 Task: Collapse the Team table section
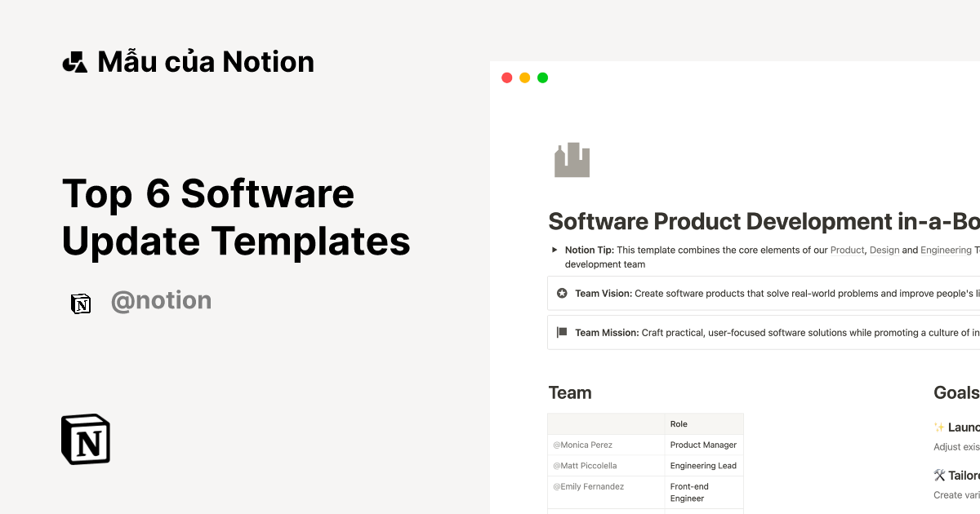pos(570,392)
